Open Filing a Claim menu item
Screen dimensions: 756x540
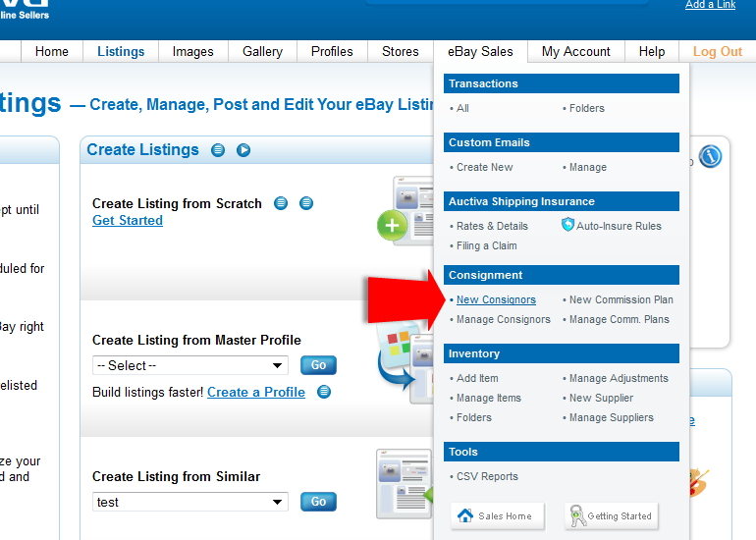pyautogui.click(x=486, y=245)
